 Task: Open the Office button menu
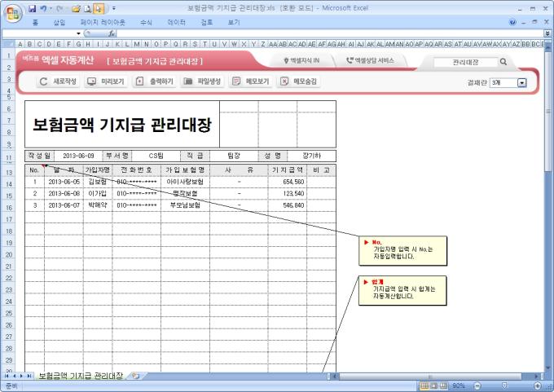coord(13,14)
